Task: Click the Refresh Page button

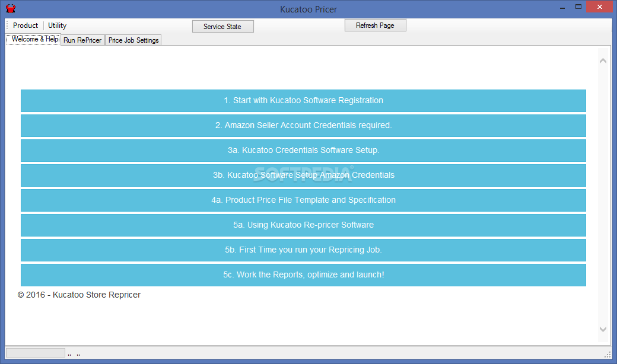Action: click(x=376, y=25)
